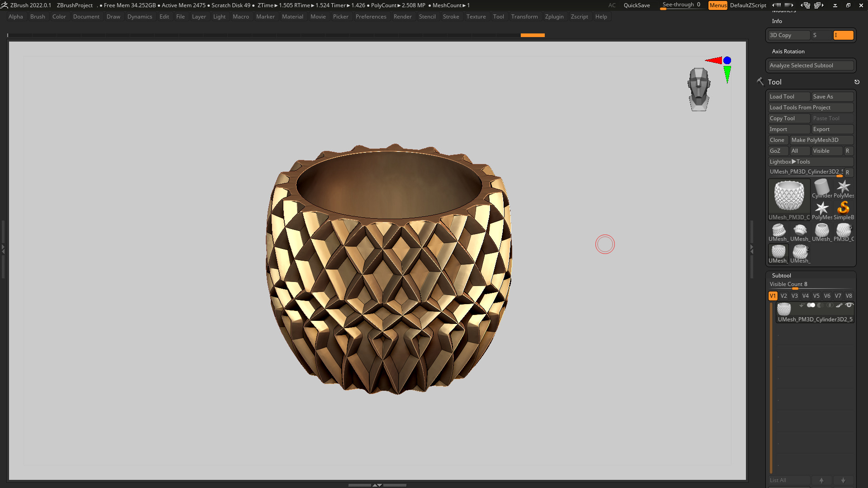Toggle the orange I button in Info

pos(843,35)
